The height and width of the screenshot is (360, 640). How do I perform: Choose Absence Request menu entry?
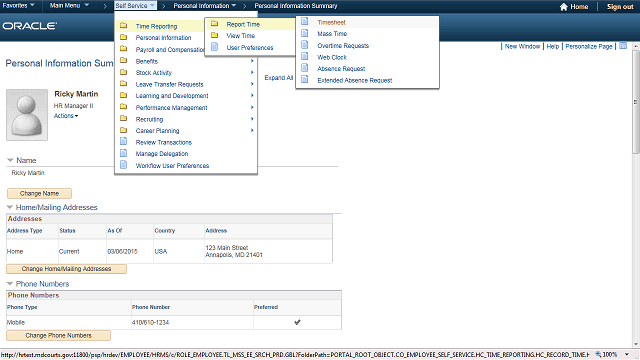point(341,69)
